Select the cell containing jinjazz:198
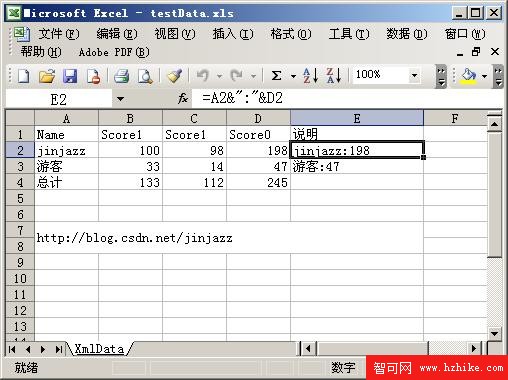The image size is (508, 380). pyautogui.click(x=357, y=150)
